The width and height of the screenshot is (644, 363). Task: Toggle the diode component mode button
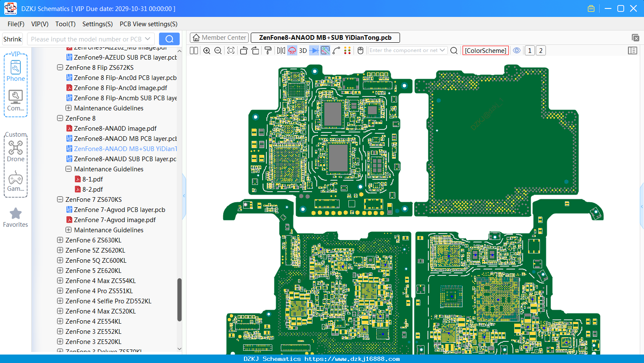point(314,51)
